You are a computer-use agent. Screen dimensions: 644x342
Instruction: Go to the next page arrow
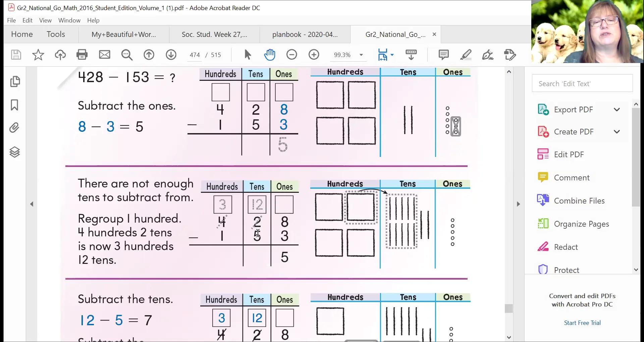coord(171,55)
